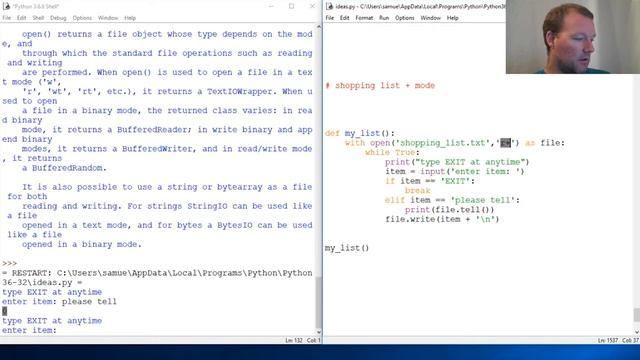640x360 pixels.
Task: Click "elif item == 'please tell':" line
Action: click(452, 200)
